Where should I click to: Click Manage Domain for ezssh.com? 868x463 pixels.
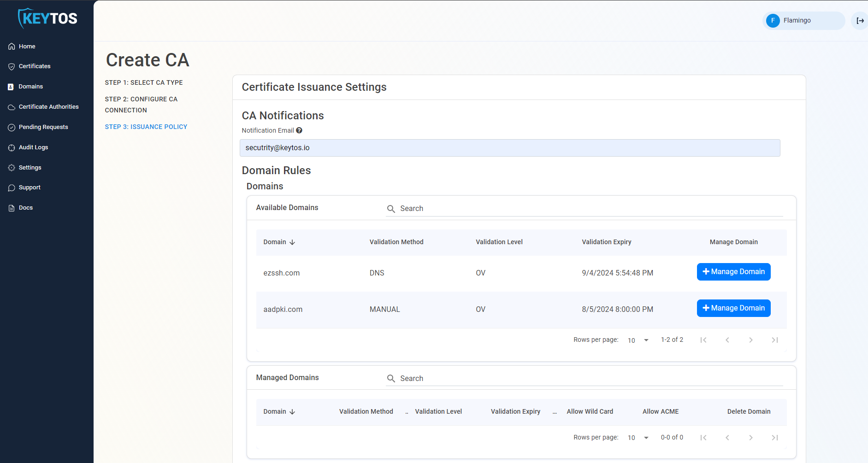(x=733, y=272)
